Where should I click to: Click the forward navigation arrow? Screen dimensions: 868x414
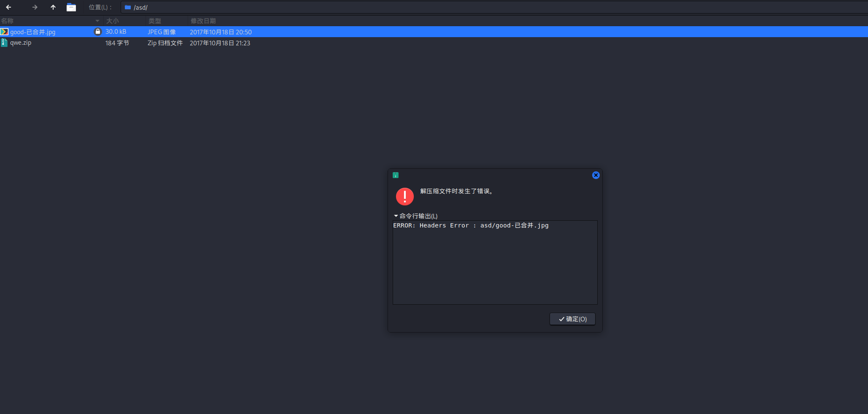tap(35, 7)
